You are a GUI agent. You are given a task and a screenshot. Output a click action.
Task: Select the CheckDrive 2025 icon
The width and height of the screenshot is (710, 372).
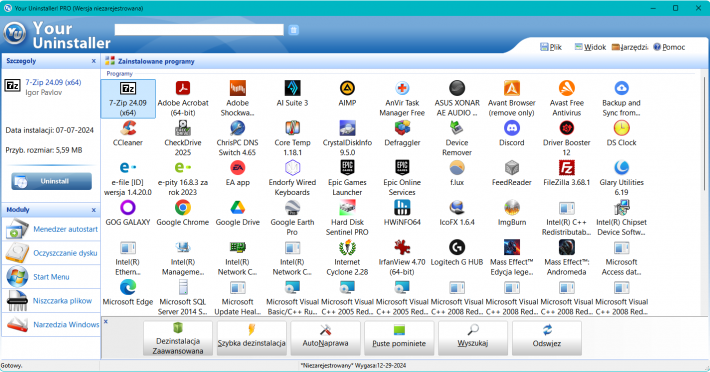point(183,128)
